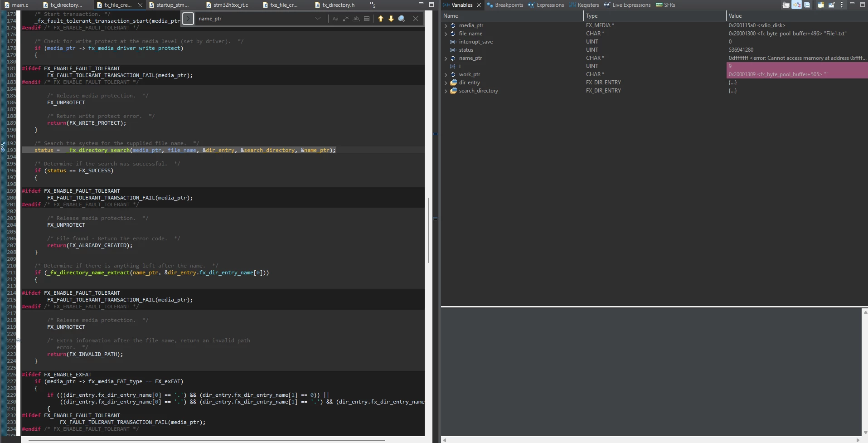
Task: Open the Live Expressions view tab
Action: click(627, 5)
